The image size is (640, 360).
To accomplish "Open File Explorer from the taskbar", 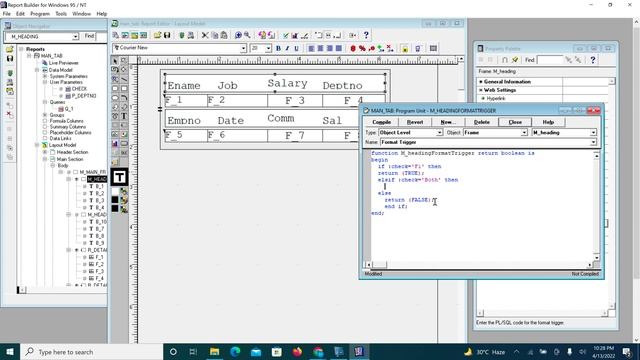I will (214, 352).
